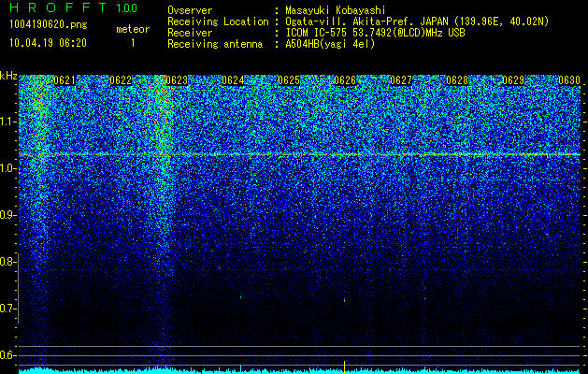Click the 0629 time marker
Image resolution: width=588 pixels, height=374 pixels.
tap(513, 80)
